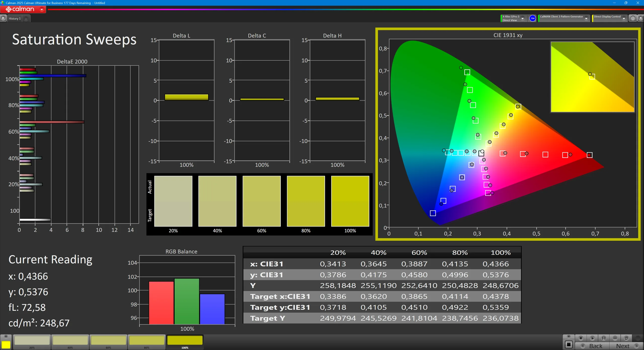Click the blue bar in RGB Balance

(x=212, y=309)
